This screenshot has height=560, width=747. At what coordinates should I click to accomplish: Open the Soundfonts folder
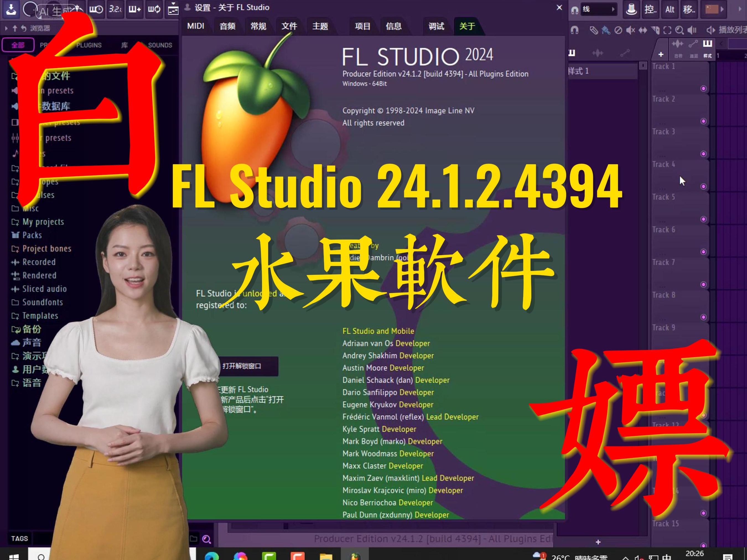[37, 303]
